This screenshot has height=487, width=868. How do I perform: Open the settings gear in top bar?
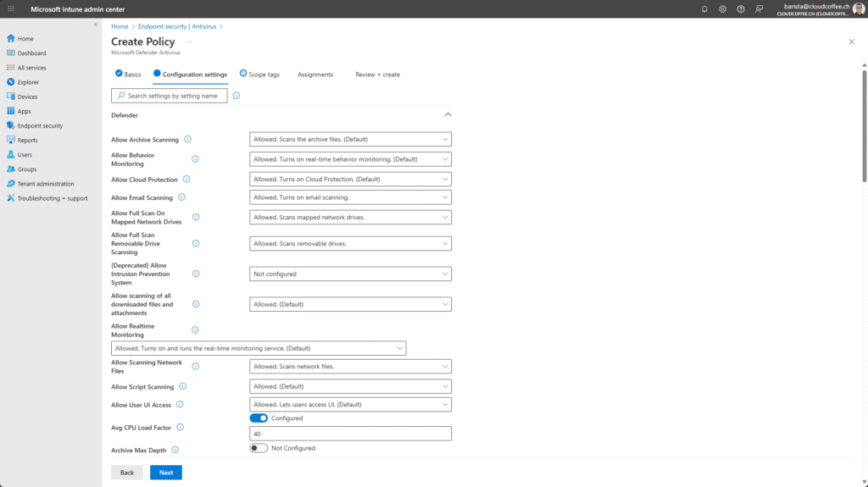tap(722, 8)
